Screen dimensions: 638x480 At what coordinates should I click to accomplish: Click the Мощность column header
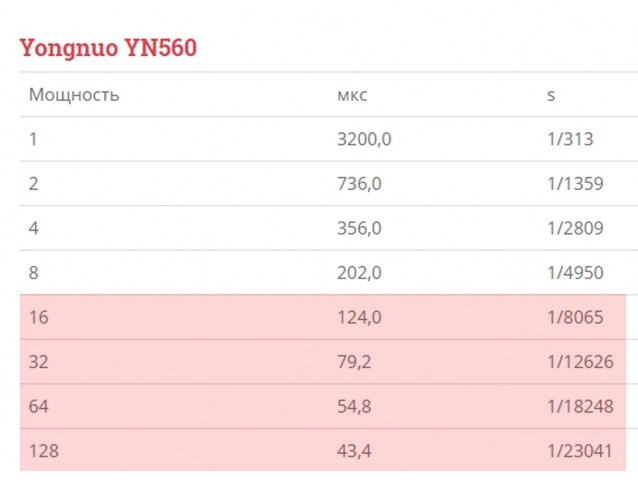[x=74, y=95]
